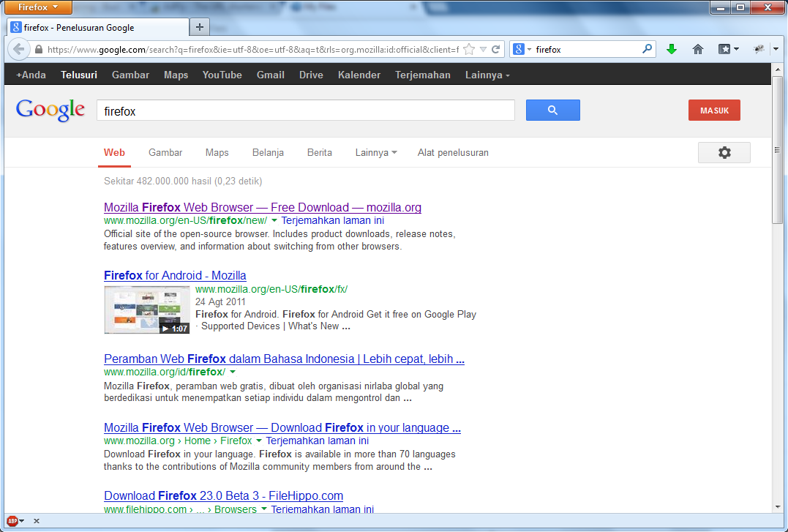Image resolution: width=788 pixels, height=532 pixels.
Task: Open Firefox for Android - Mozilla result
Action: click(175, 275)
